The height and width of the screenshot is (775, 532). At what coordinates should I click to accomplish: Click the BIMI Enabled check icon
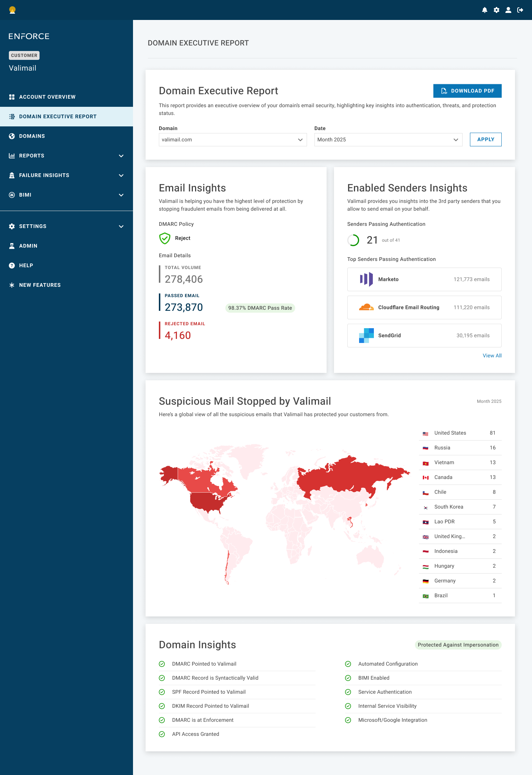(348, 678)
